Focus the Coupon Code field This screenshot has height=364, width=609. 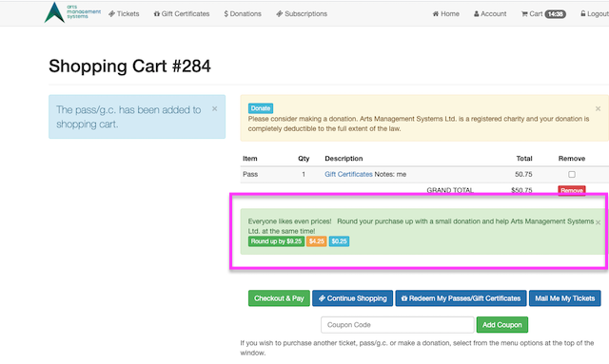(398, 325)
